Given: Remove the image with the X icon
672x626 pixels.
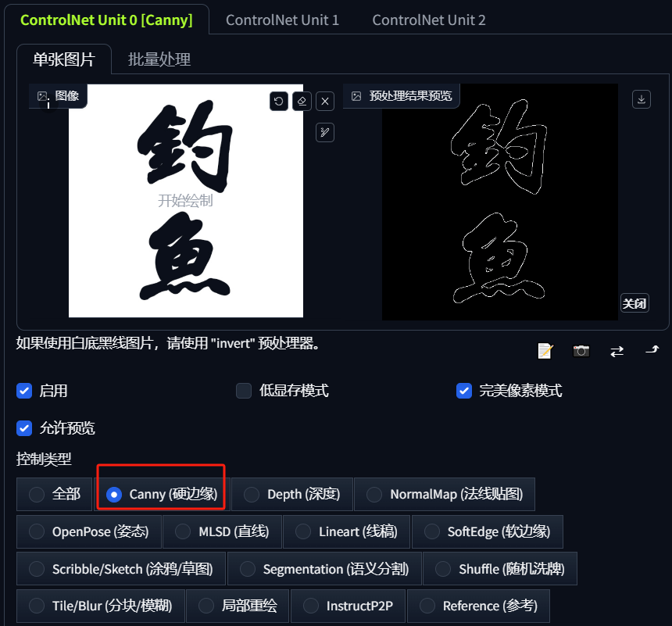Looking at the screenshot, I should coord(325,102).
